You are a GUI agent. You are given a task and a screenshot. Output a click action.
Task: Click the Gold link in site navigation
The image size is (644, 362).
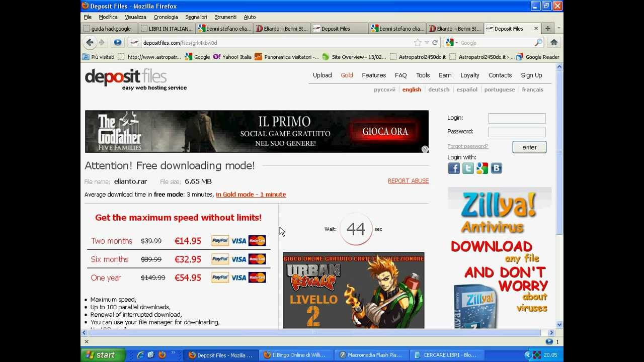point(347,75)
